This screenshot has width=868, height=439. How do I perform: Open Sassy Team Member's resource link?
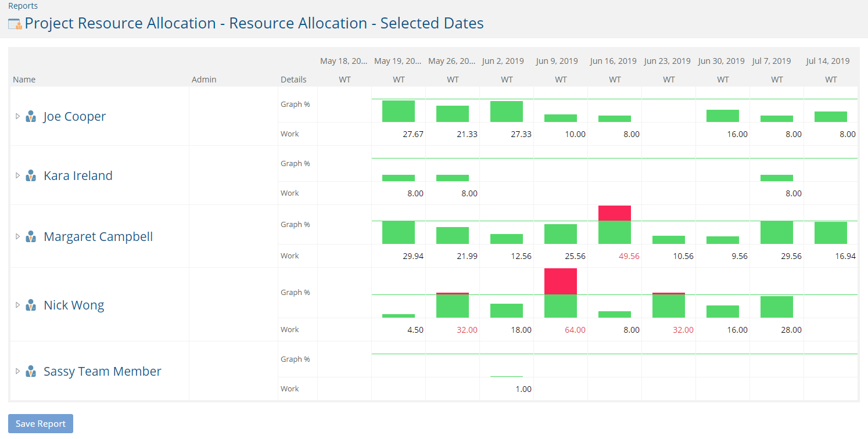pyautogui.click(x=102, y=372)
